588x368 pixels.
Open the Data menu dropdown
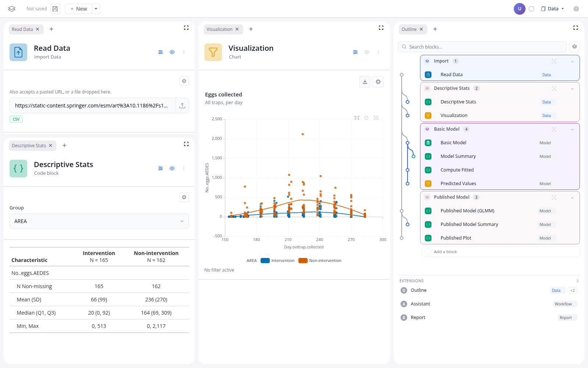point(552,9)
